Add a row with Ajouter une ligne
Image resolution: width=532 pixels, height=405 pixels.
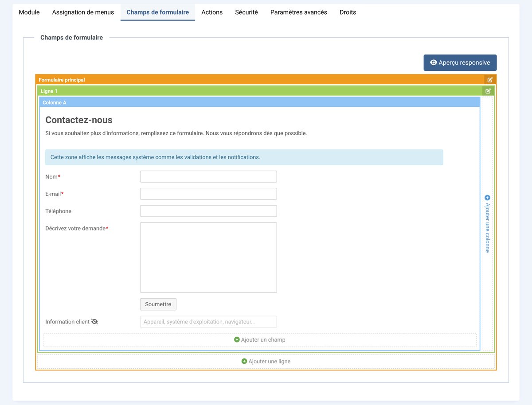point(266,362)
